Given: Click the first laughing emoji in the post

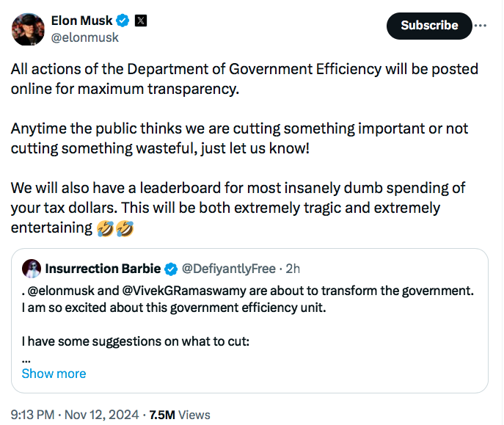Looking at the screenshot, I should [106, 228].
